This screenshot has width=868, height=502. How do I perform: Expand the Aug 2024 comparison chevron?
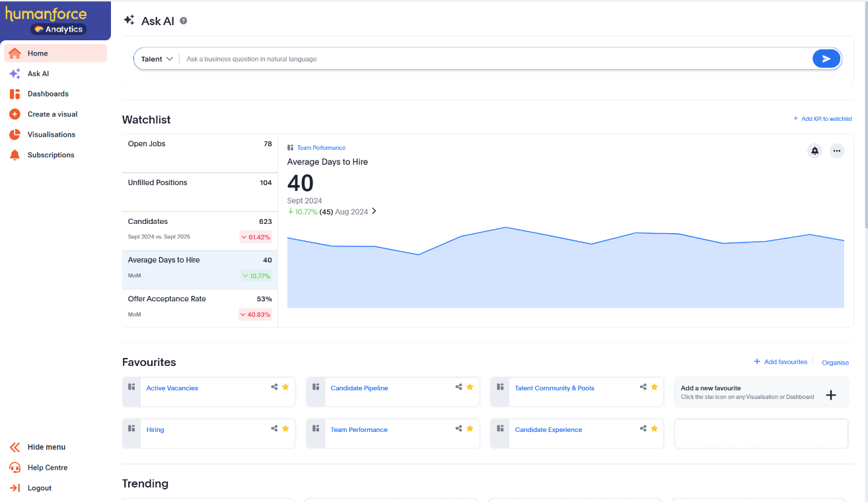pos(374,211)
